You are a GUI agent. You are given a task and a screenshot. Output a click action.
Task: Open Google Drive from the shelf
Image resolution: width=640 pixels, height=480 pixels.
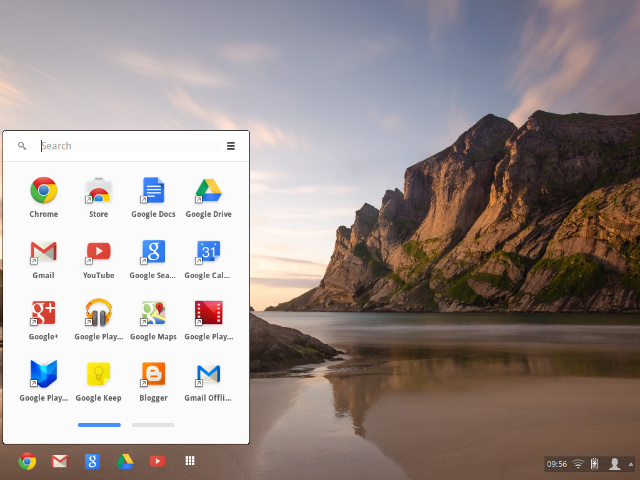tap(125, 462)
